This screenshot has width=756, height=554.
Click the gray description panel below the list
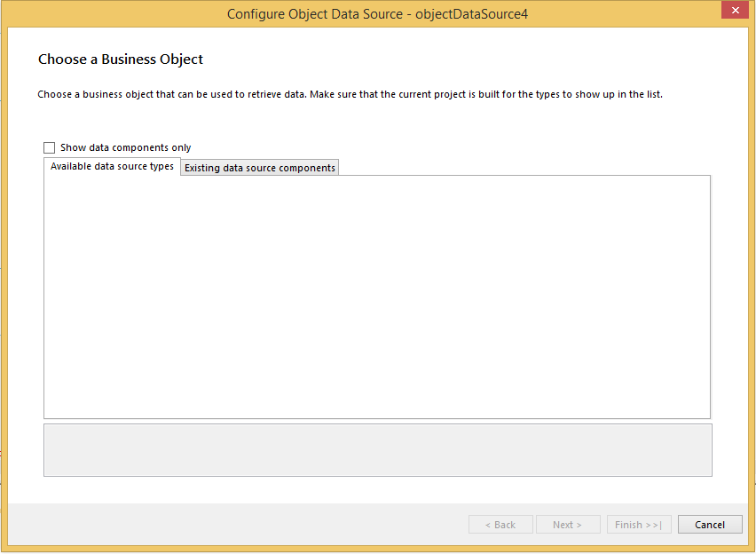377,449
